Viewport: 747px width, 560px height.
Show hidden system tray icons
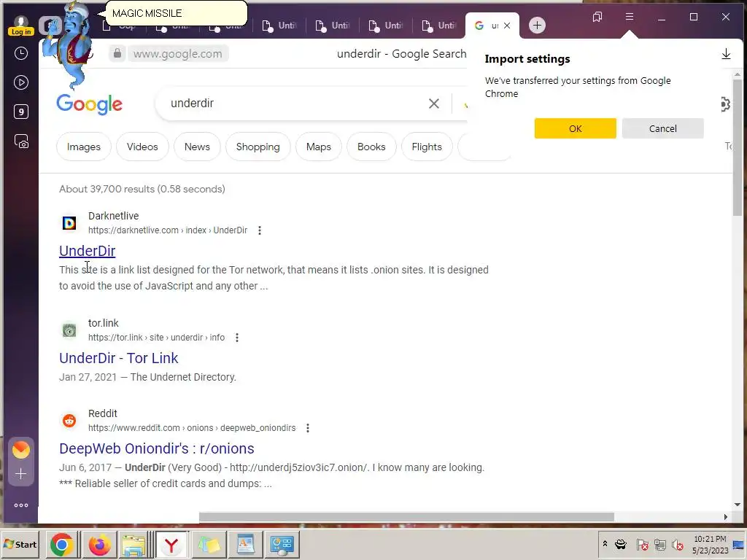point(605,544)
